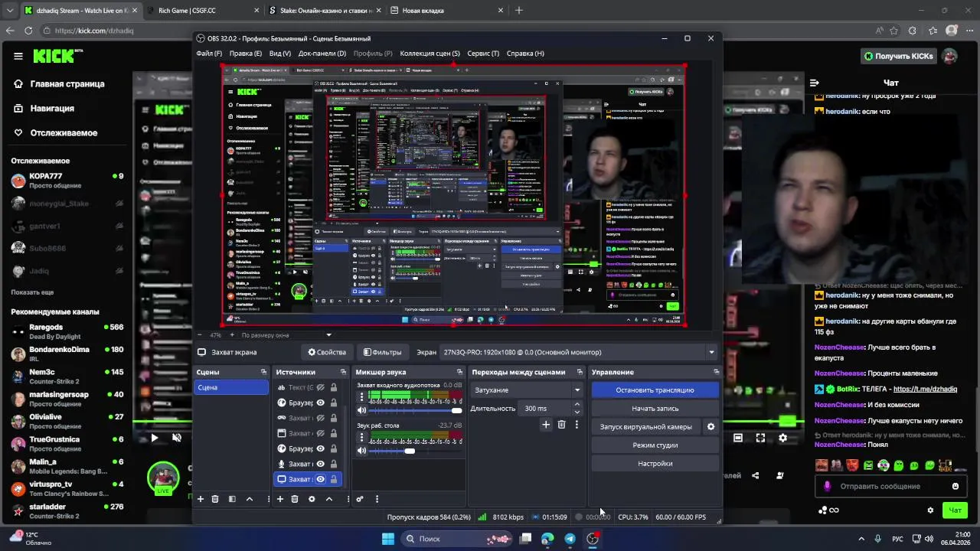This screenshot has width=980, height=551.
Task: Open Kick profile avatar in header
Action: 950,56
